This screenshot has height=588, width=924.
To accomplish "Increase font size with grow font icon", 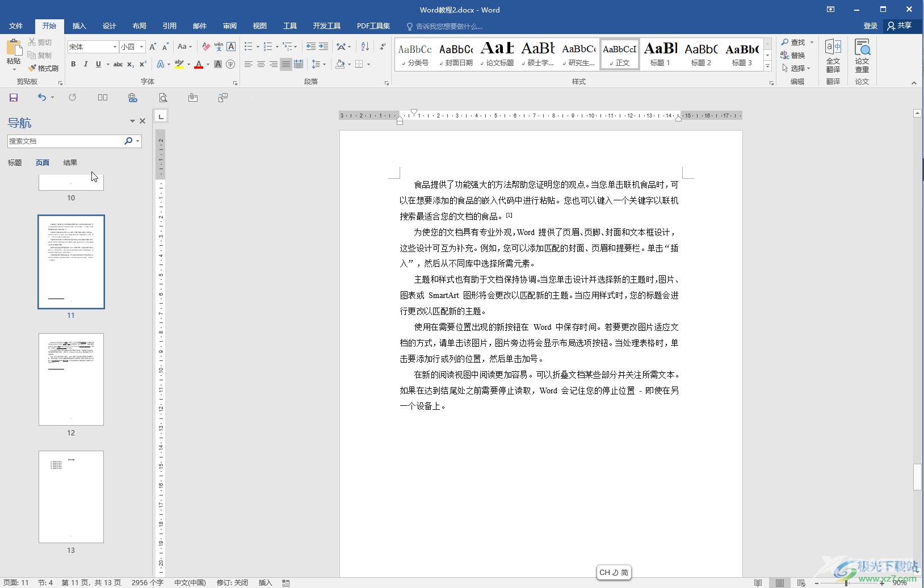I will [153, 47].
